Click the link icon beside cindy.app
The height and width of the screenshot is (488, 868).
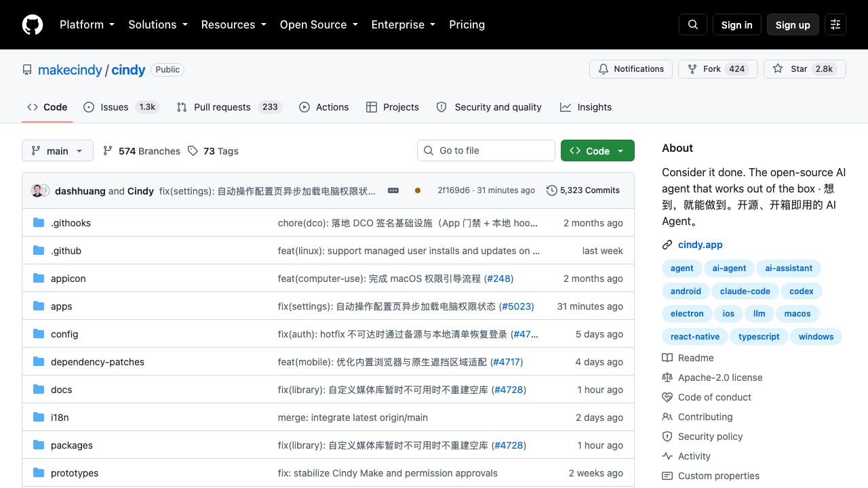(x=667, y=245)
